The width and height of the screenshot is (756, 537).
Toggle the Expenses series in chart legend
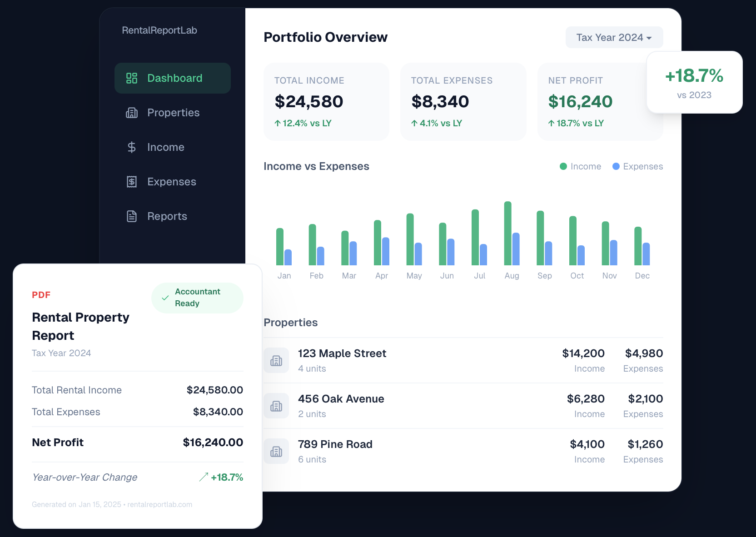click(x=637, y=166)
